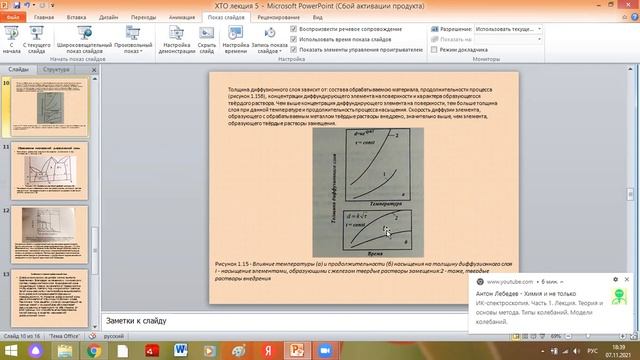Start slideshow from status bar icon
Image resolution: width=640 pixels, height=360 pixels.
coord(542,336)
